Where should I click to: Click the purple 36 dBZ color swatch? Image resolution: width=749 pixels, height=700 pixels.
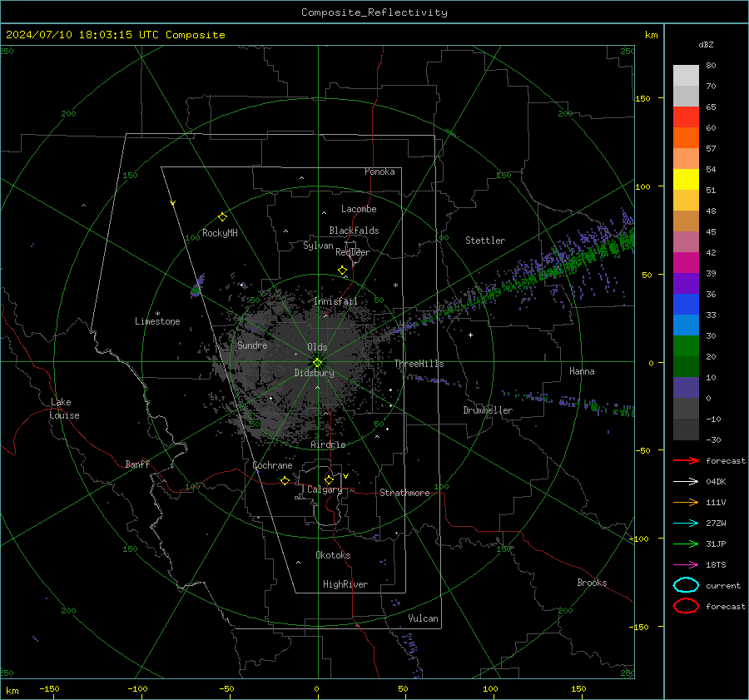pos(686,284)
